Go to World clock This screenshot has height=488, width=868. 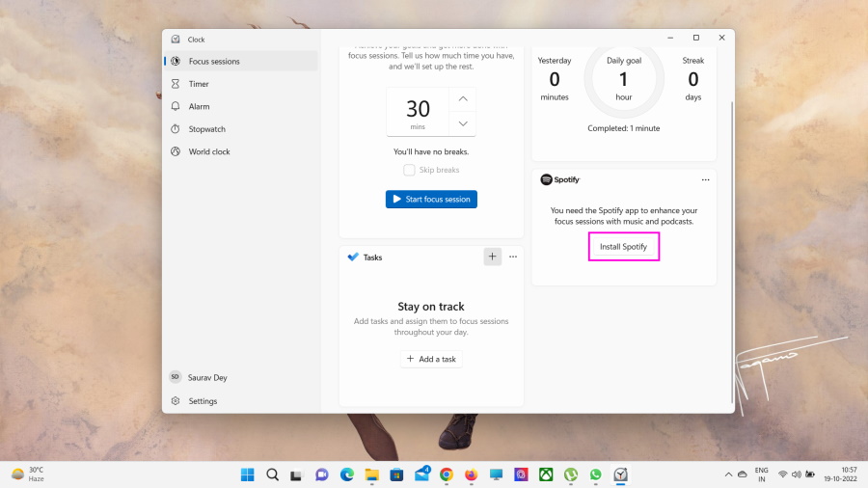(208, 151)
